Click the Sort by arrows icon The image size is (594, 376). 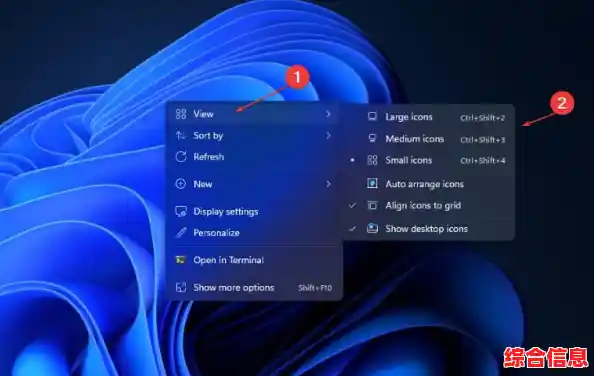point(181,135)
